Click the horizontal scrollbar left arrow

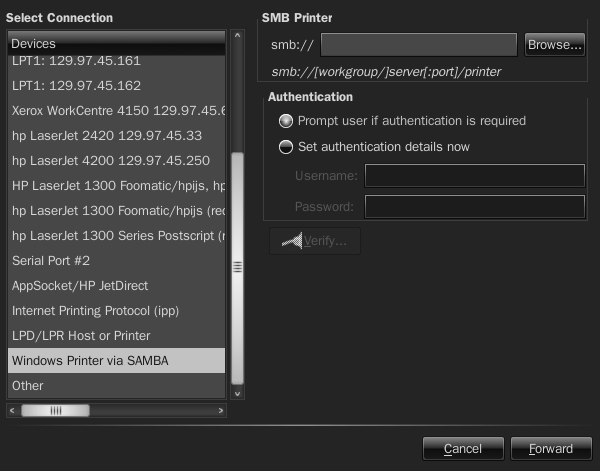click(x=12, y=411)
